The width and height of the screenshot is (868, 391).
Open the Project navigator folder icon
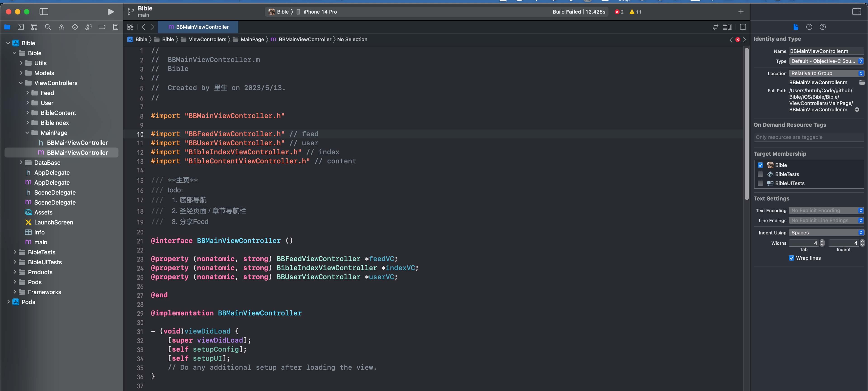7,27
